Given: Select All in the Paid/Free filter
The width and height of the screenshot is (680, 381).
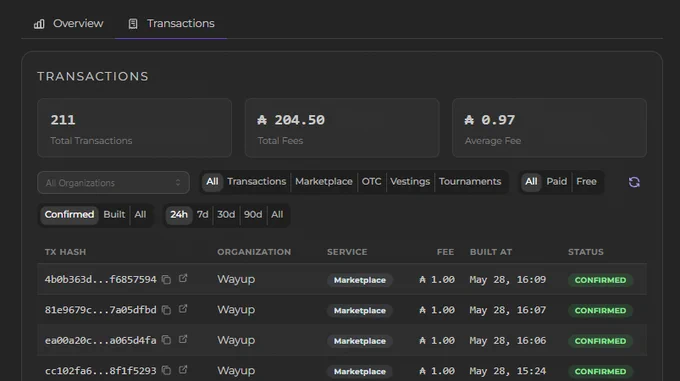Looking at the screenshot, I should (x=531, y=182).
